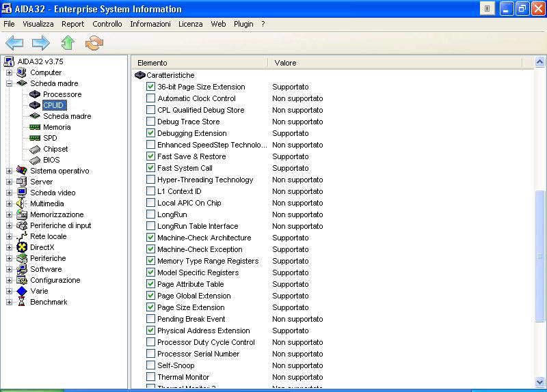Toggle the 36-bit Page Size Extension checkbox
547x392 pixels.
(x=150, y=87)
